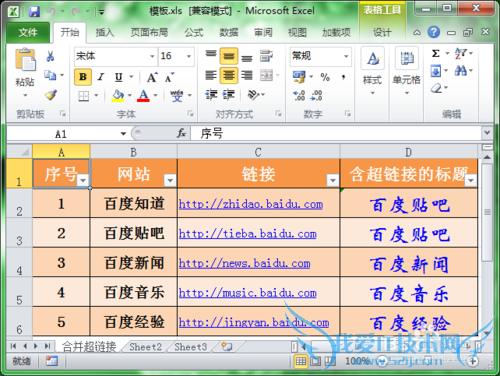Click the formula bar input showing 序号

pyautogui.click(x=336, y=134)
